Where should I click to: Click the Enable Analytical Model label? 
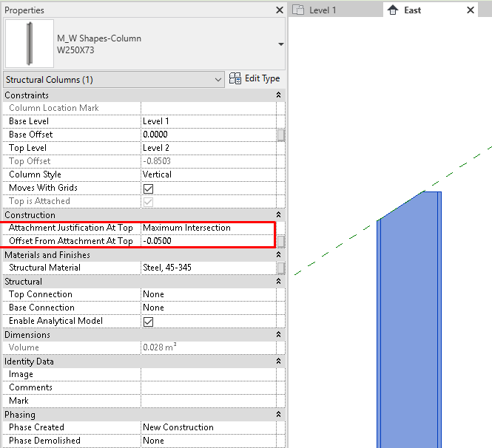tap(55, 321)
